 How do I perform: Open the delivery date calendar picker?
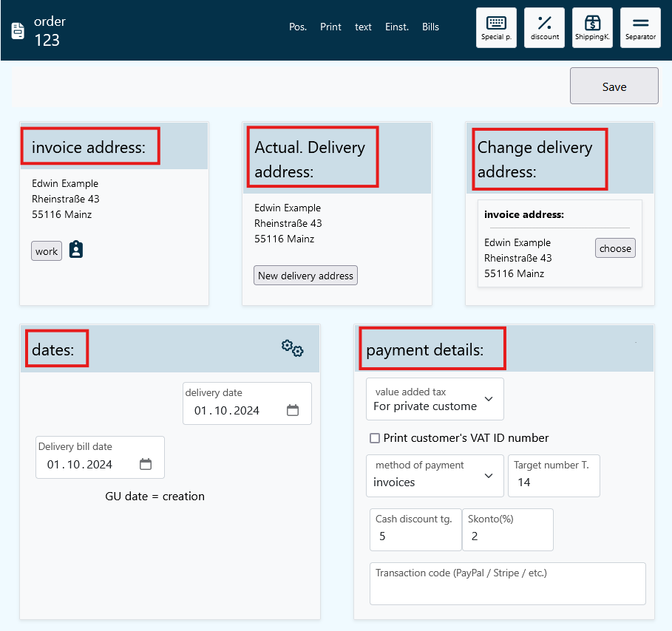[293, 411]
